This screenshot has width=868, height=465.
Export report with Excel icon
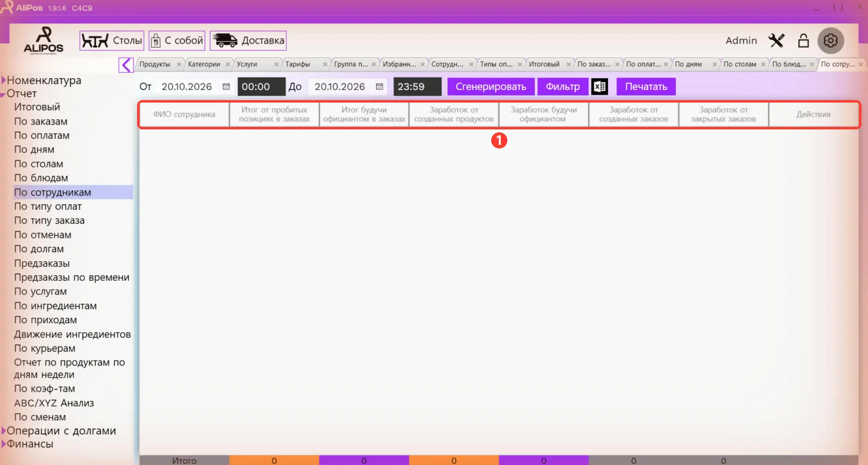click(x=599, y=87)
